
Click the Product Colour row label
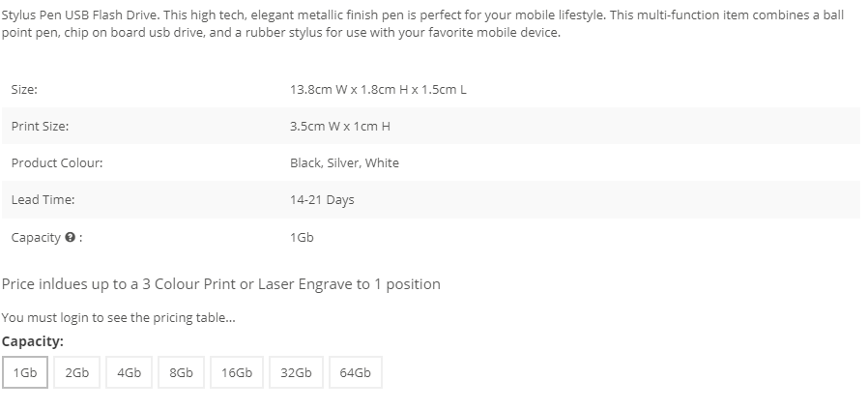pyautogui.click(x=57, y=162)
